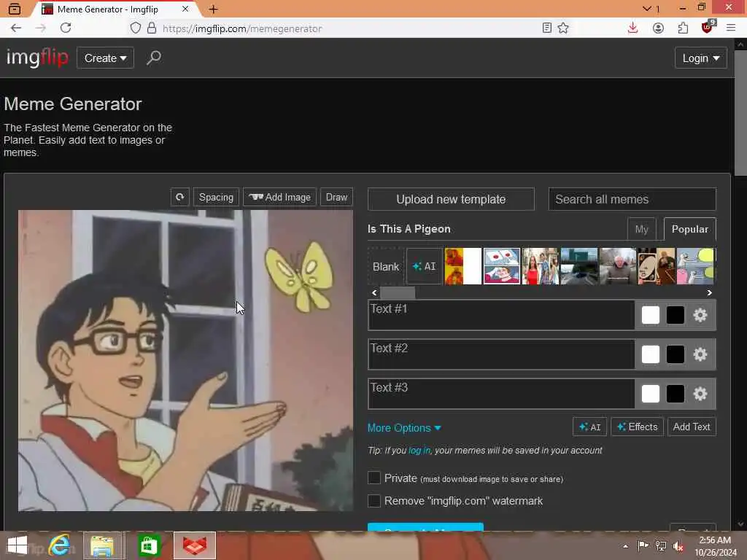Open the site search magnifier

pyautogui.click(x=153, y=58)
